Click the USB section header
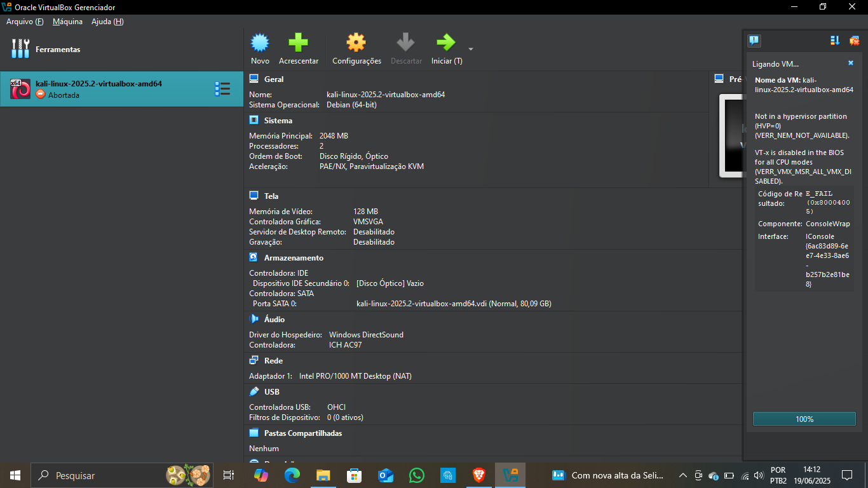 pyautogui.click(x=272, y=392)
